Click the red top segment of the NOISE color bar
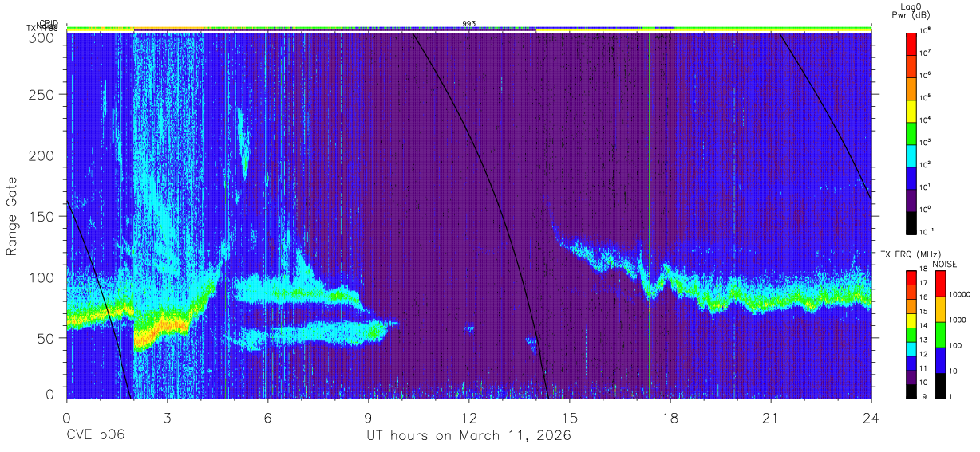The height and width of the screenshot is (452, 980). point(939,283)
